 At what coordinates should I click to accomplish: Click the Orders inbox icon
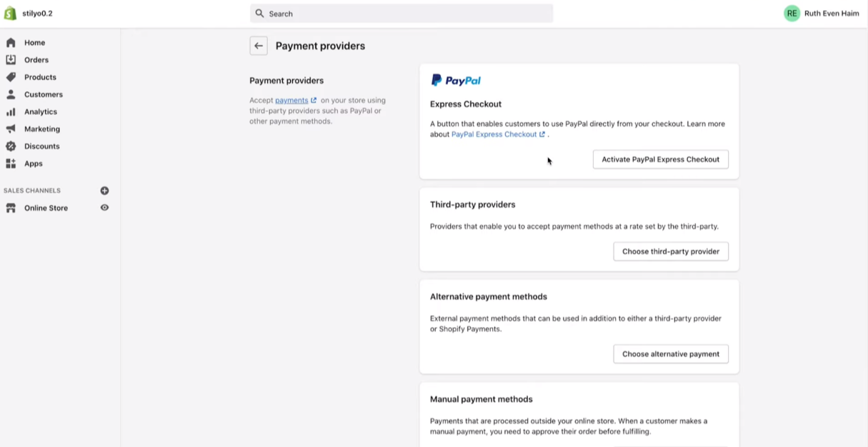coord(11,60)
